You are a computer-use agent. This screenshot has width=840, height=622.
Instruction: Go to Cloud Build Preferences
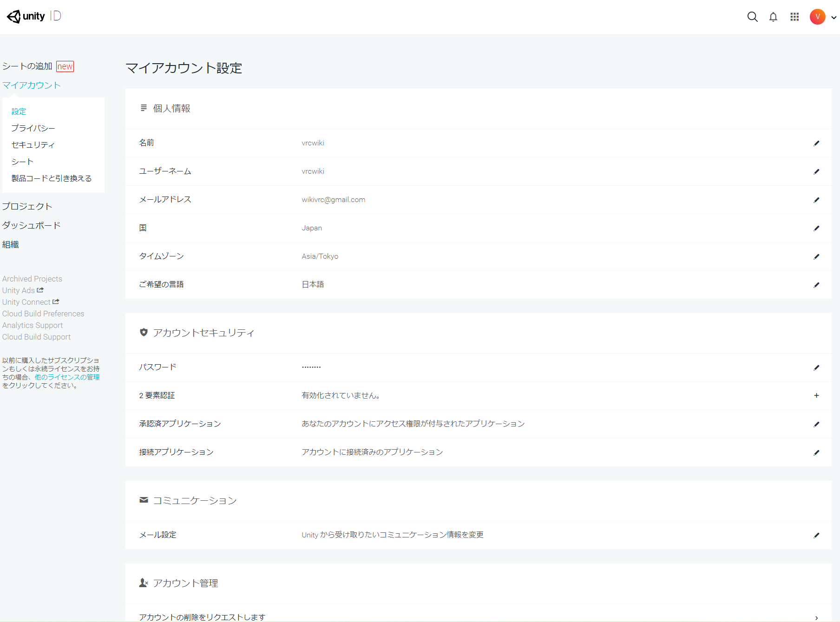(x=43, y=314)
